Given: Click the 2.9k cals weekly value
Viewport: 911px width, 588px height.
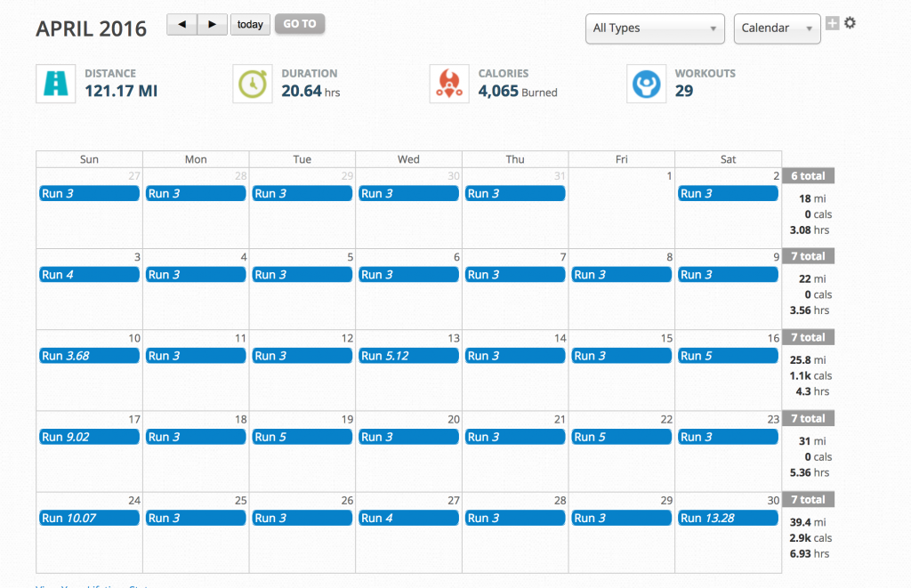Looking at the screenshot, I should click(x=810, y=538).
